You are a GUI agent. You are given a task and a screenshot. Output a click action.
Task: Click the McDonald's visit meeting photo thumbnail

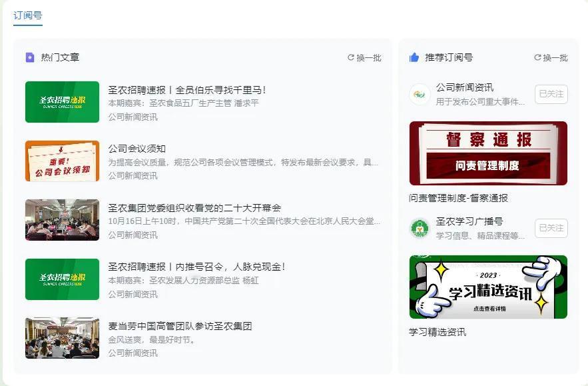[62, 338]
